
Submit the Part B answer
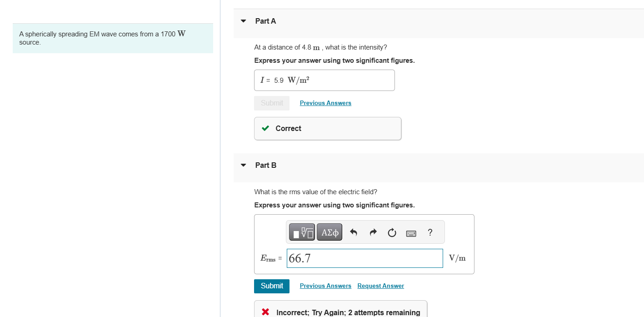[x=272, y=286]
